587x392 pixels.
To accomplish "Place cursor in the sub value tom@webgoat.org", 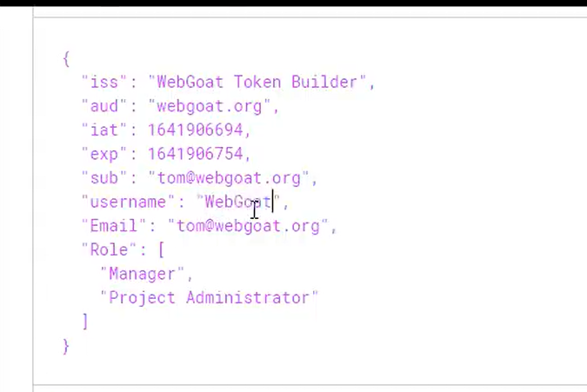I will pos(229,178).
